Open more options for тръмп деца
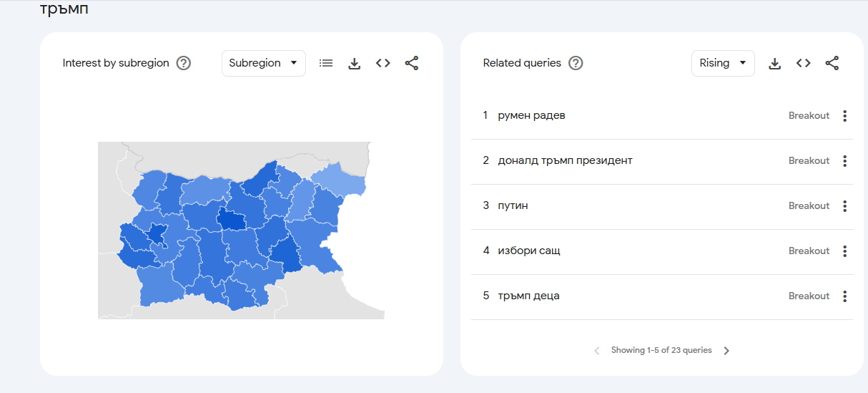 click(844, 296)
